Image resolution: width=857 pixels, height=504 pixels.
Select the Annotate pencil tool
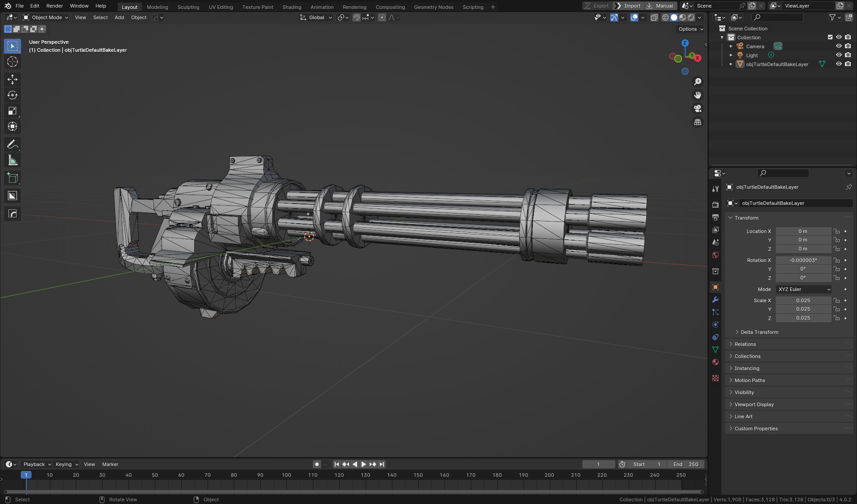coord(12,144)
